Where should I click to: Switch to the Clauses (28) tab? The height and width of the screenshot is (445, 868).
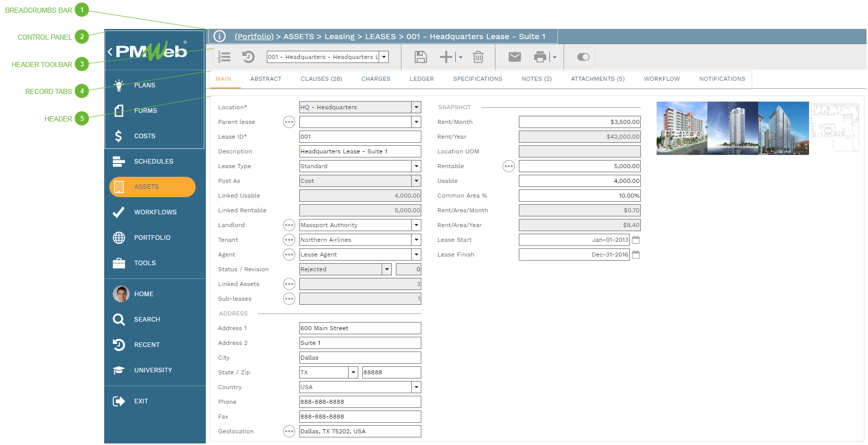click(x=321, y=79)
